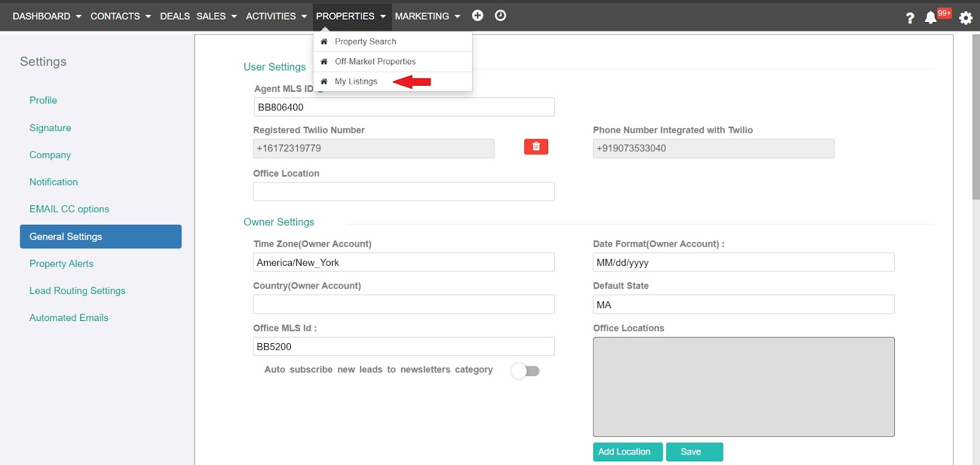Click the Agent MLS ID input field
This screenshot has width=980, height=465.
[404, 107]
